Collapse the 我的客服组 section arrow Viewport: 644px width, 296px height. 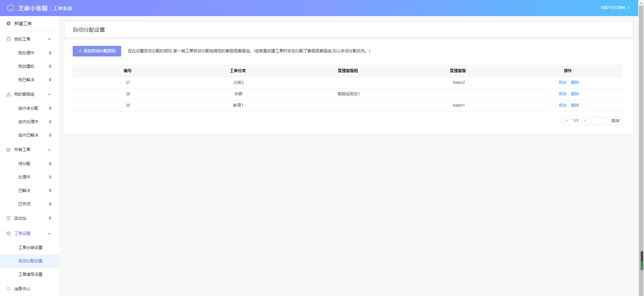click(x=49, y=94)
